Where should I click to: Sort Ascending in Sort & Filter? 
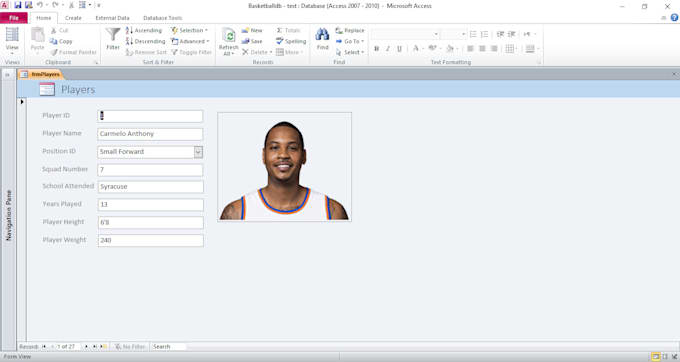click(x=144, y=30)
